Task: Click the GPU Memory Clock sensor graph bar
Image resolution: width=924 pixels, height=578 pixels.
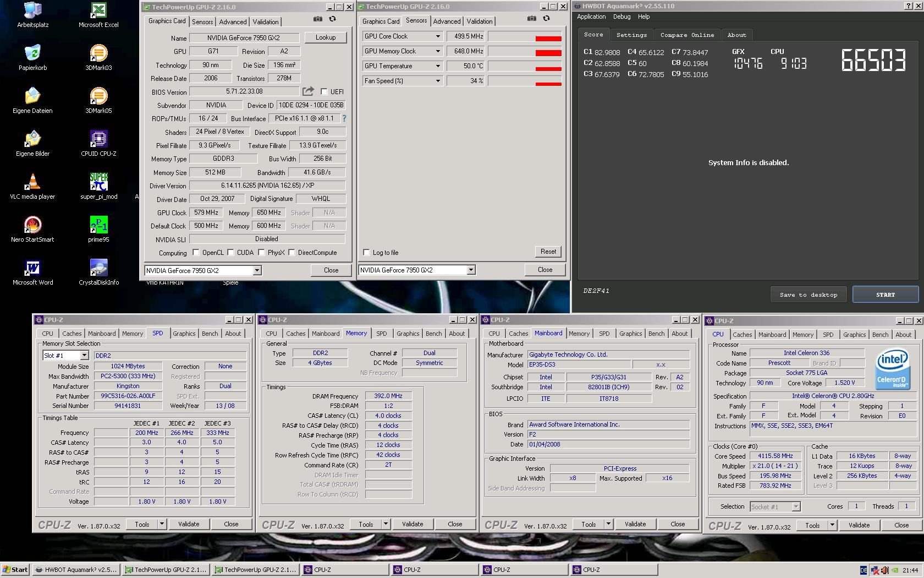Action: 525,51
